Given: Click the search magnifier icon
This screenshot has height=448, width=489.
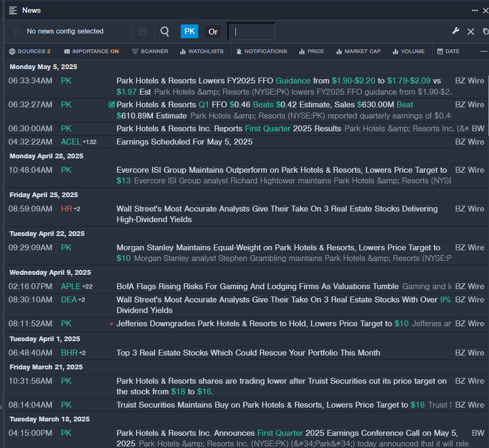Looking at the screenshot, I should click(165, 31).
